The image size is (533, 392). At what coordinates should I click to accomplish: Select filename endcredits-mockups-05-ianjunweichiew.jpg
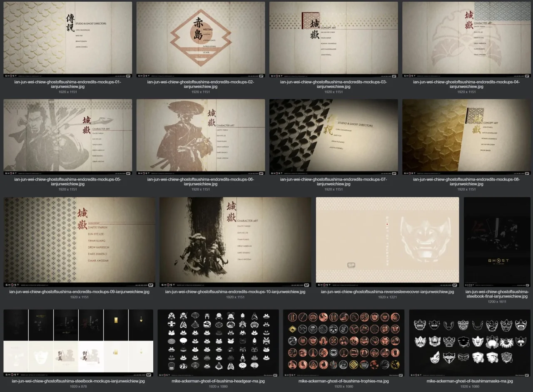tap(68, 181)
